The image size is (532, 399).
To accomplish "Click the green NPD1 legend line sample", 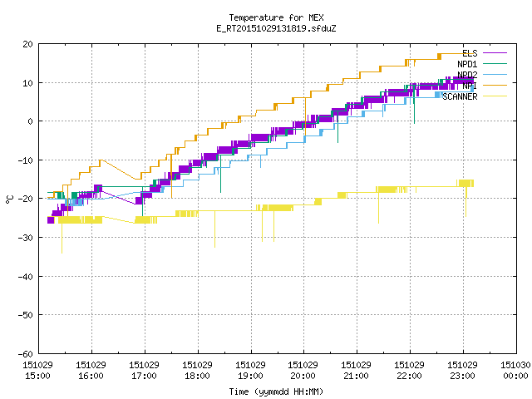I will (x=495, y=63).
